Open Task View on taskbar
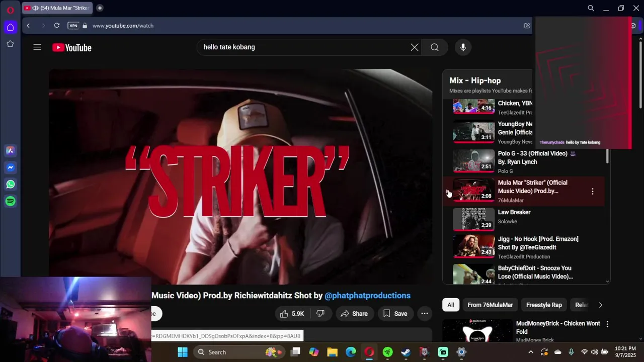This screenshot has width=644, height=362. 295,352
